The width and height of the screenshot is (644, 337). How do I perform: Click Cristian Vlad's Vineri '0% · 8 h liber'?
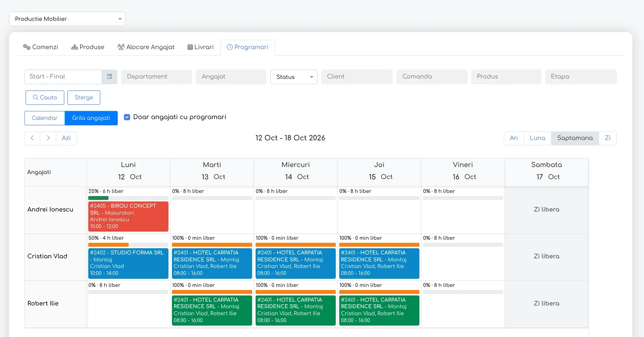439,238
